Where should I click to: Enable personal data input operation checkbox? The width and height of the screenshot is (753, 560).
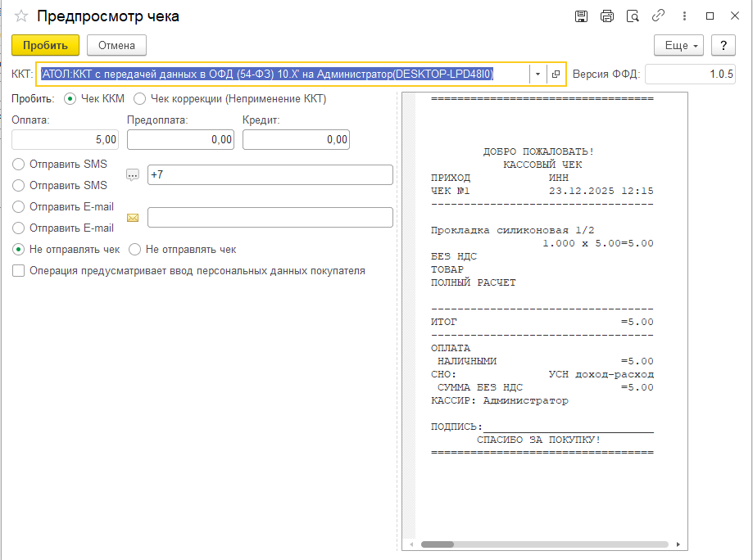click(x=19, y=270)
